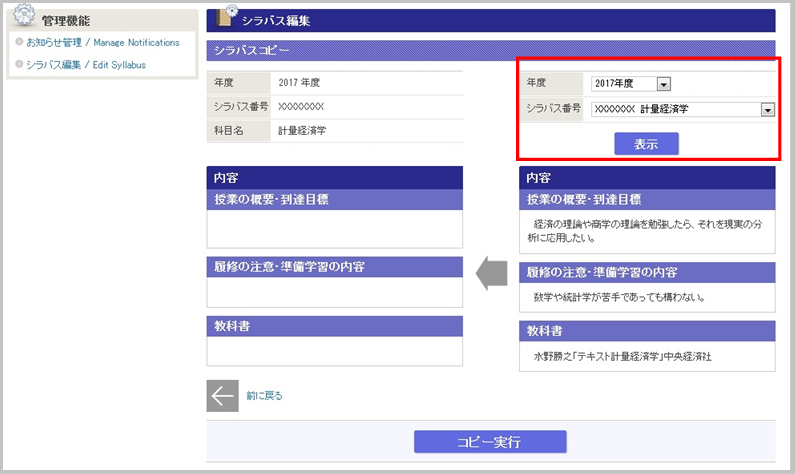
Task: Open the シラバス番号 計量経済学 dropdown
Action: 683,109
